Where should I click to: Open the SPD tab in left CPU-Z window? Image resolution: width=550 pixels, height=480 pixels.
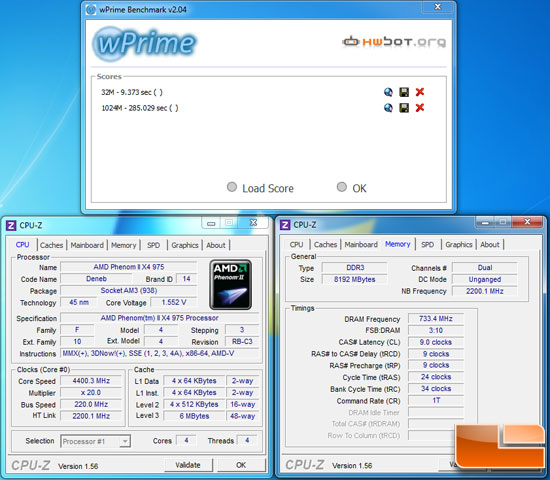(153, 245)
